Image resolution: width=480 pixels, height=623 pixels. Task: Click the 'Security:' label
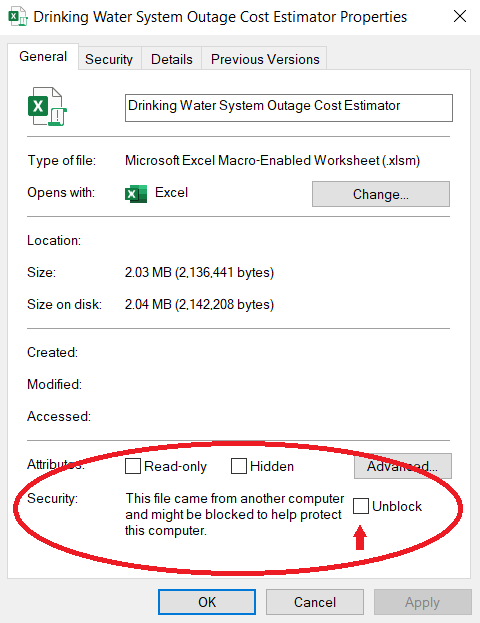click(x=52, y=498)
